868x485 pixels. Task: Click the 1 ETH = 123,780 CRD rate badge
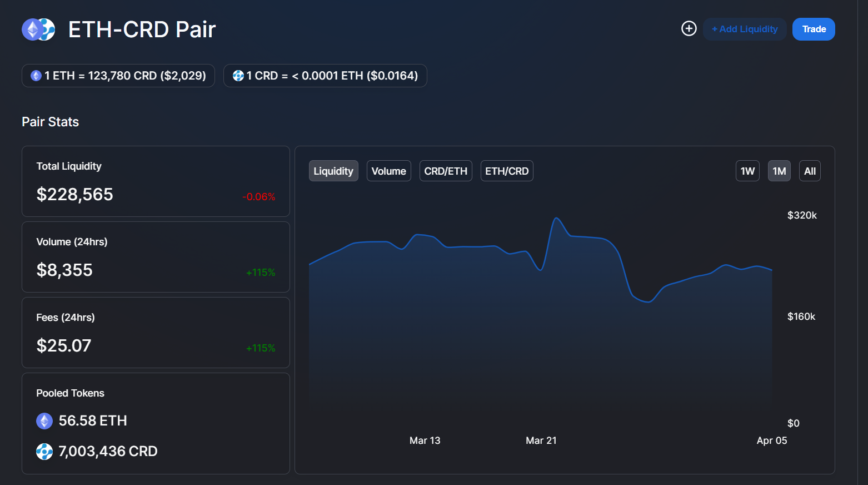pyautogui.click(x=118, y=75)
